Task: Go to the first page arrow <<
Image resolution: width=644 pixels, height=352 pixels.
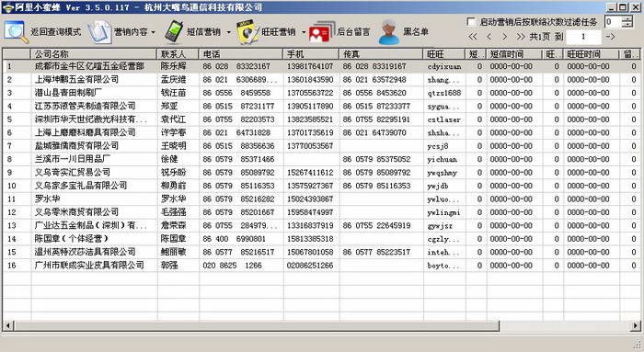Action: click(473, 37)
